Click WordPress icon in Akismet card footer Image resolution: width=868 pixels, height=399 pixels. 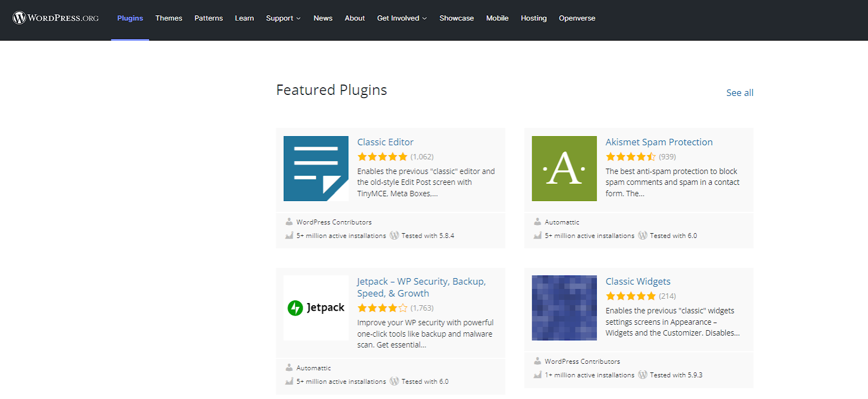tap(643, 235)
